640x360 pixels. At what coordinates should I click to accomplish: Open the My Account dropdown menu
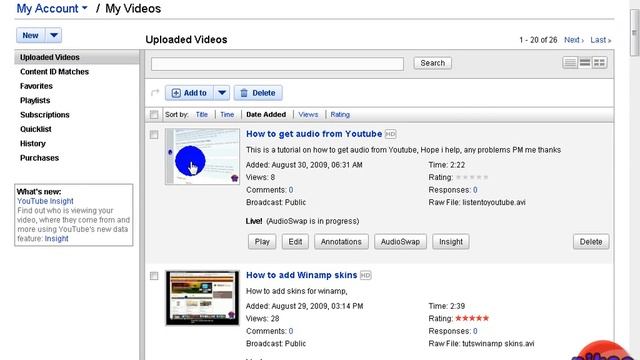pos(52,9)
